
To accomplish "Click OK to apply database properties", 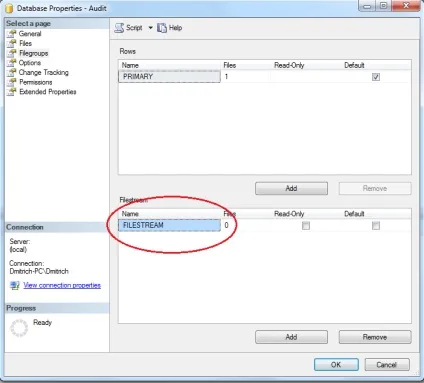I will click(336, 365).
